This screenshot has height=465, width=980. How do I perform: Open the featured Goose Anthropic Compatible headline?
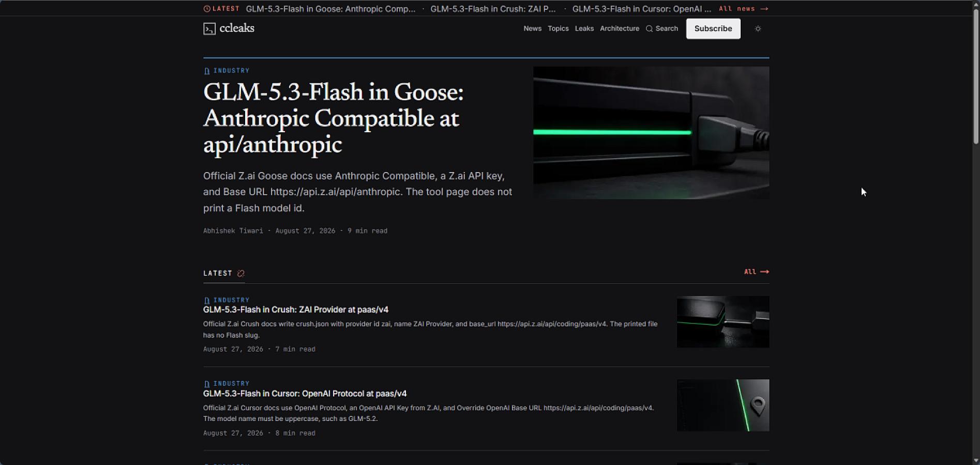click(334, 118)
